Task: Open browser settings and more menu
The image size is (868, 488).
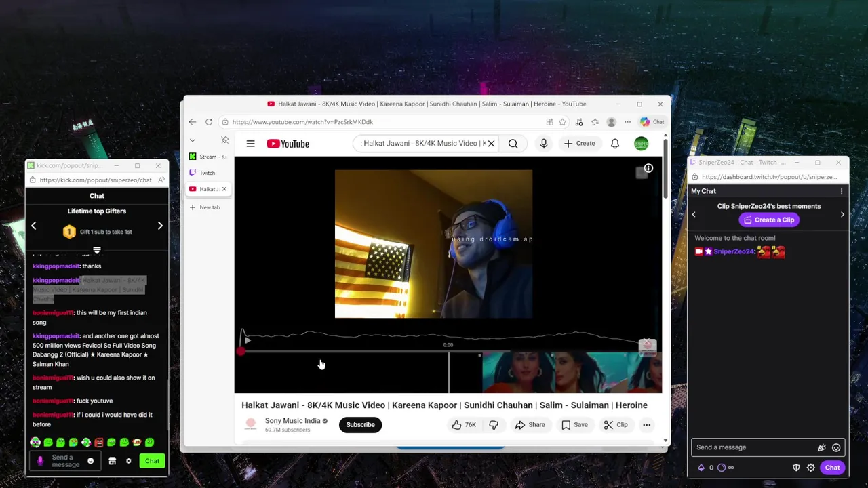Action: click(627, 122)
